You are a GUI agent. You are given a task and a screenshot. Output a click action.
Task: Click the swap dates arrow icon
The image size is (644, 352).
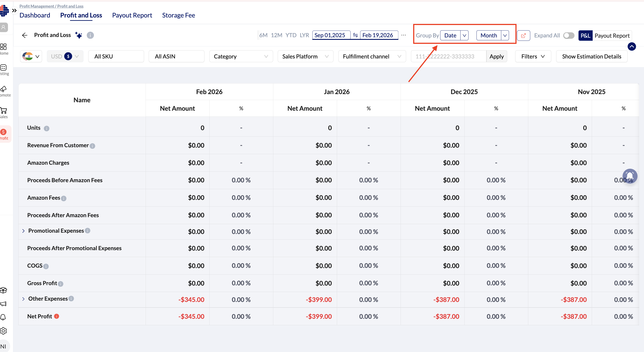point(355,35)
